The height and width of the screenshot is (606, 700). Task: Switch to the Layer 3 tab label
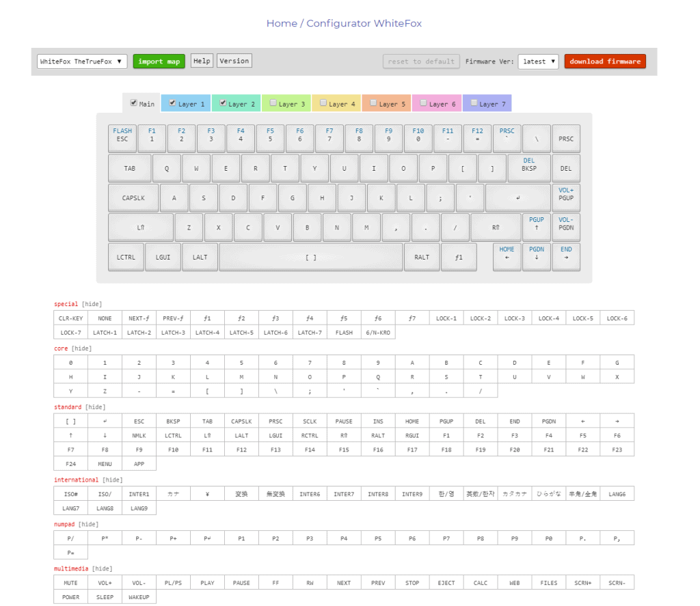point(291,104)
